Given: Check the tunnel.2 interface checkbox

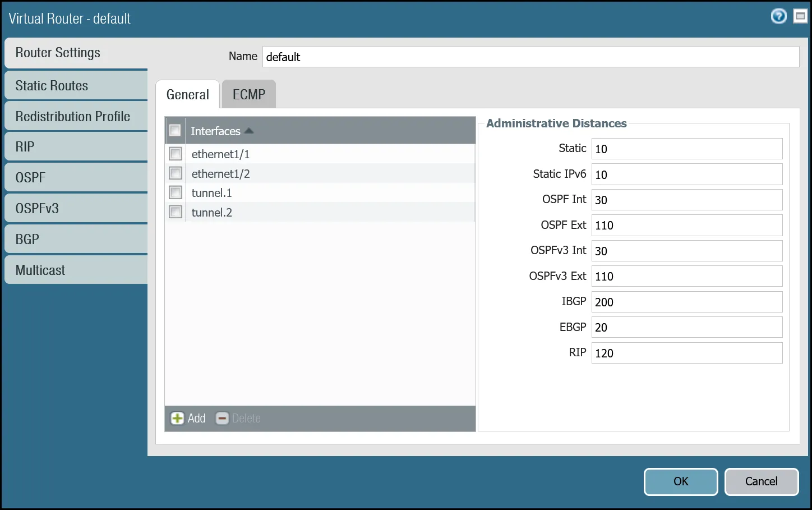Looking at the screenshot, I should [x=175, y=212].
